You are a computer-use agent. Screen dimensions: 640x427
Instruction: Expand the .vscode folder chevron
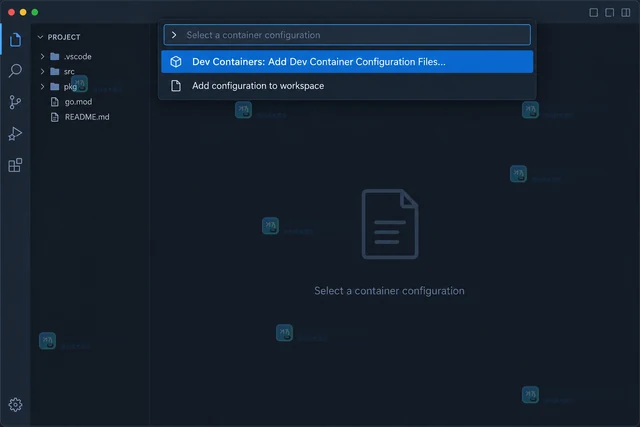tap(42, 56)
